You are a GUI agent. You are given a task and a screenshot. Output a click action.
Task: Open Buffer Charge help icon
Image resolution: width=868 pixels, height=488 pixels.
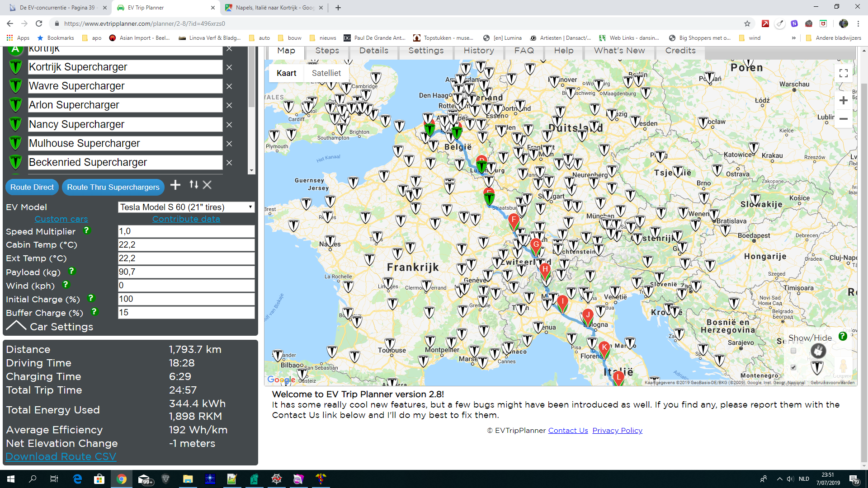94,312
